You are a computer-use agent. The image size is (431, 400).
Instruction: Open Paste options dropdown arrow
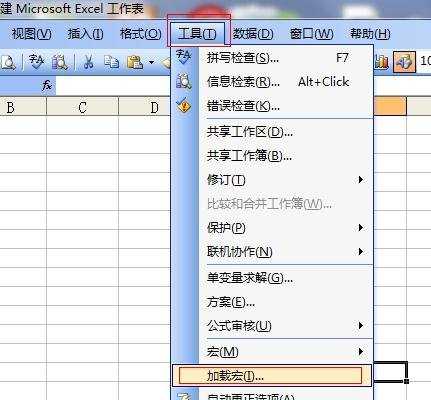pos(152,62)
